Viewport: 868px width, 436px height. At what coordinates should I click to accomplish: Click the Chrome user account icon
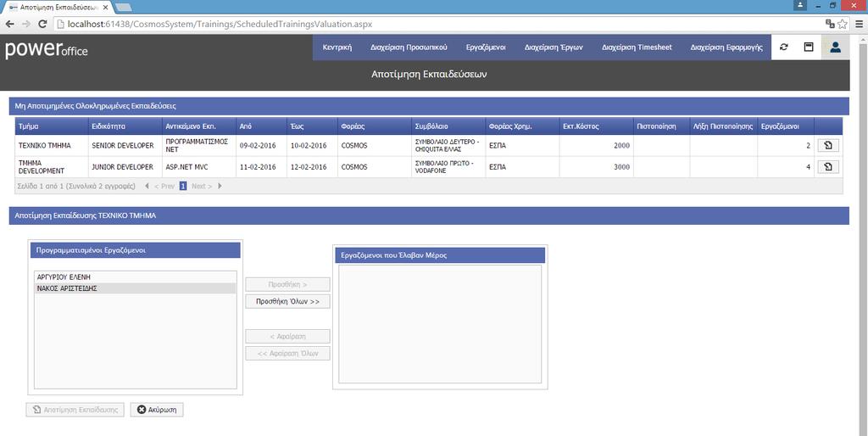pyautogui.click(x=800, y=5)
